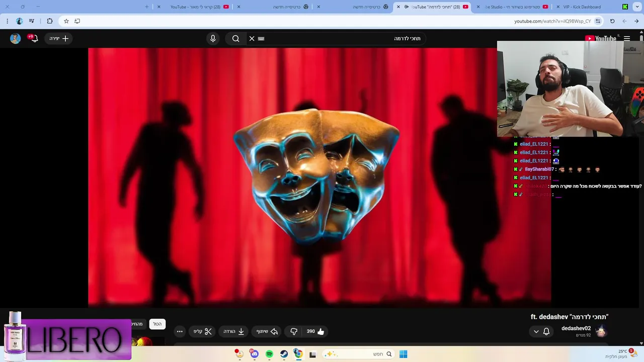644x362 pixels.
Task: Click the chat message from IlaySharabi07
Action: [557, 169]
